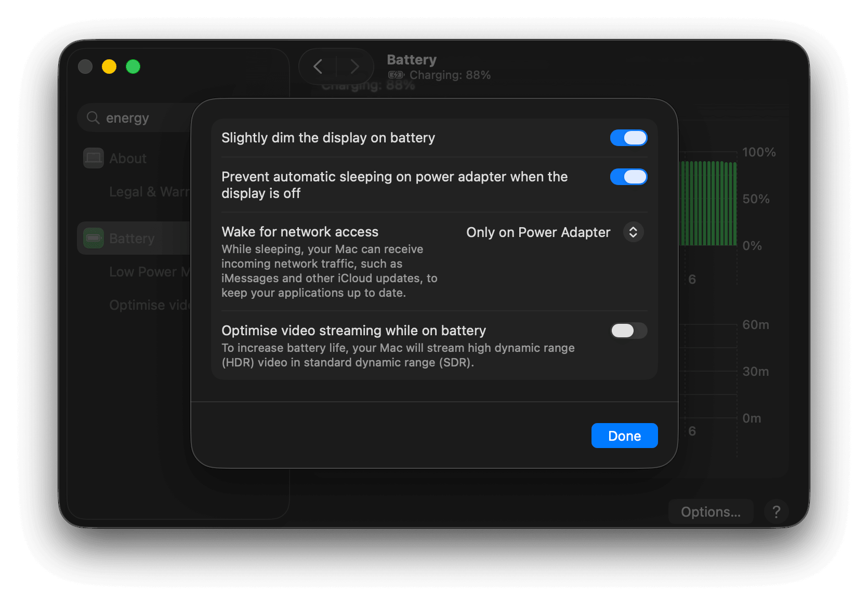Disable Slightly dim the display on battery
The image size is (868, 605).
tap(628, 138)
